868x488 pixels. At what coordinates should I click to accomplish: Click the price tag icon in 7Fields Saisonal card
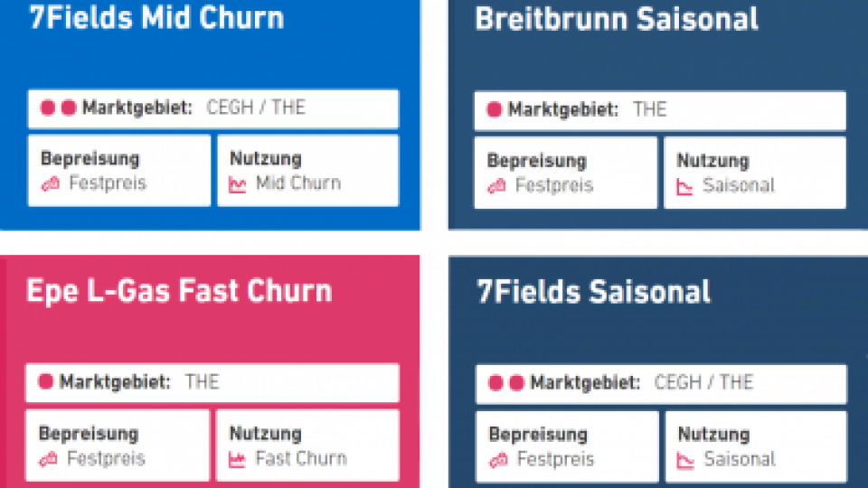click(x=498, y=460)
